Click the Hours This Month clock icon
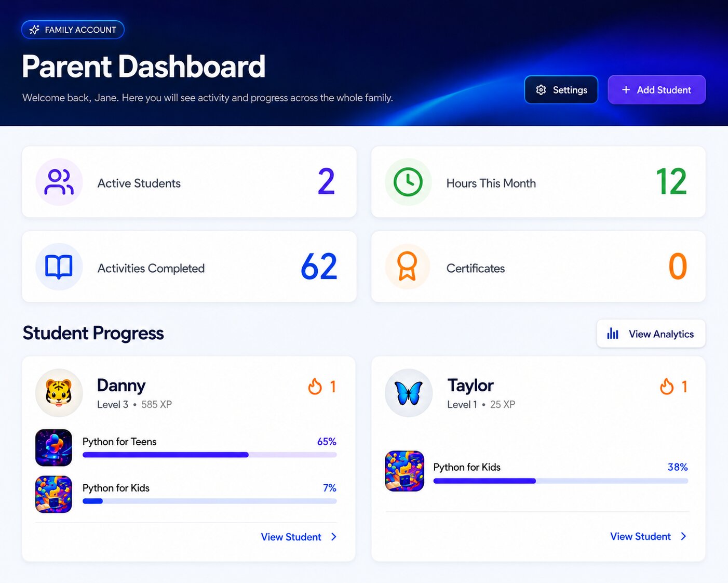728x583 pixels. 408,182
